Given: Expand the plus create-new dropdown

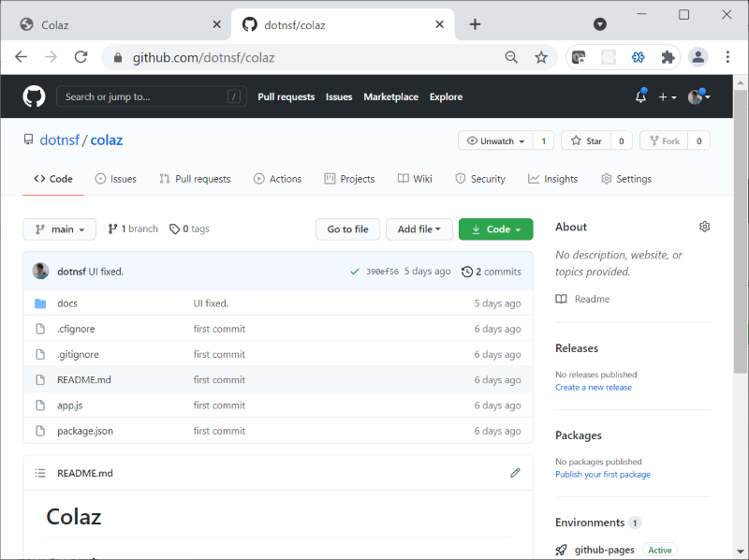Looking at the screenshot, I should point(668,97).
